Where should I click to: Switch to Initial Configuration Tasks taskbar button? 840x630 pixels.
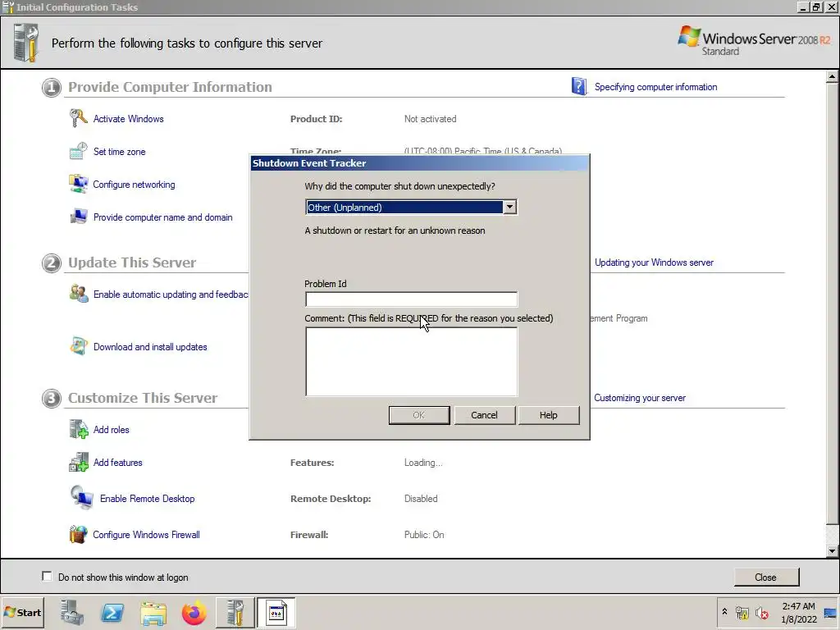coord(235,612)
